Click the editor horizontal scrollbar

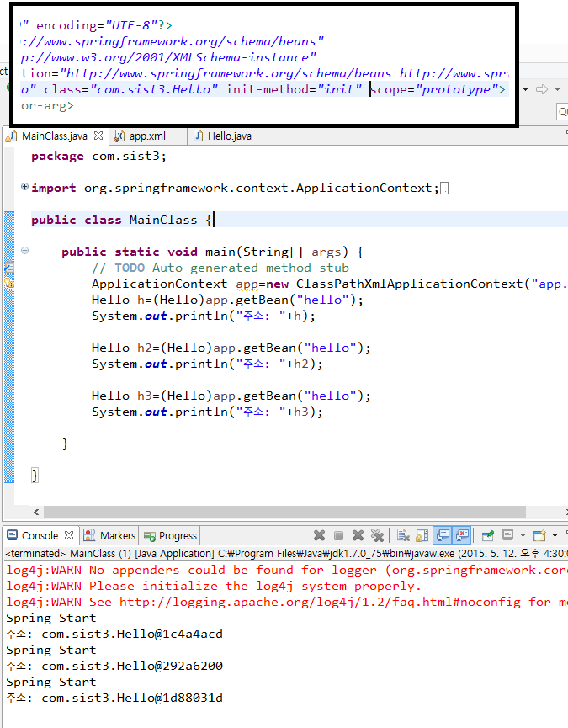(252, 512)
